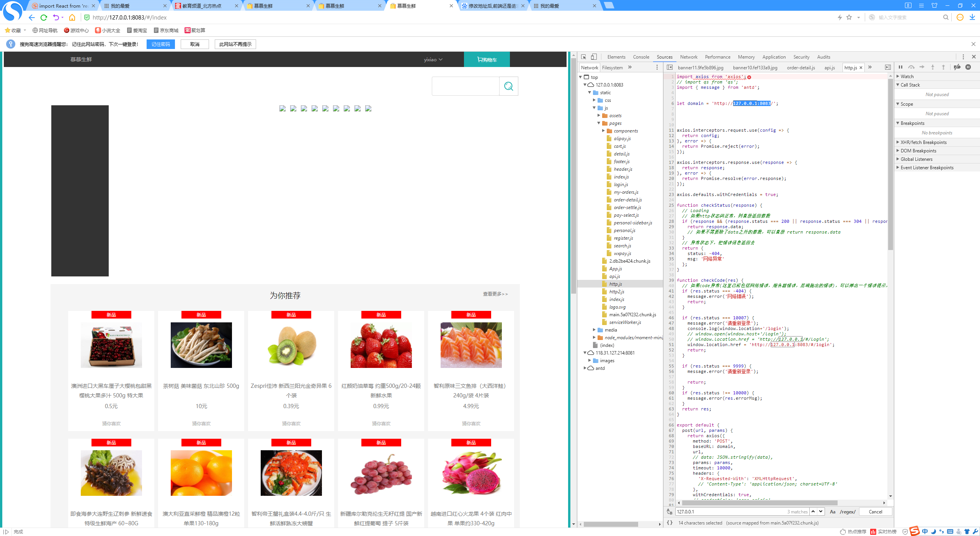Viewport: 980px width, 536px height.
Task: Click the search replace toggle icon
Action: (x=669, y=511)
